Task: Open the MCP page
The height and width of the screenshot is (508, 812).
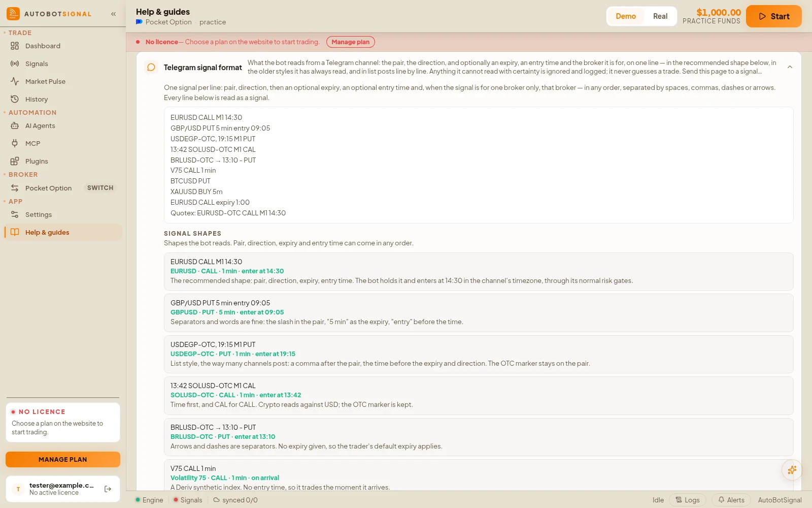Action: pyautogui.click(x=63, y=143)
